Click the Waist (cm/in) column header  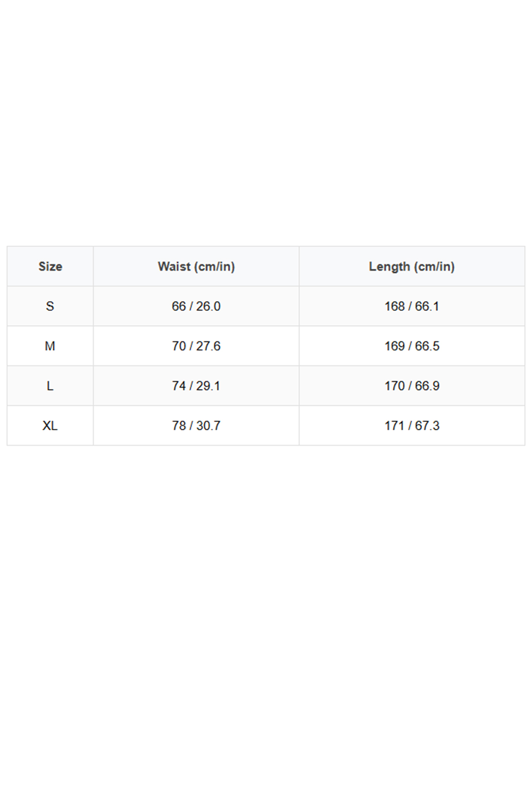coord(196,266)
